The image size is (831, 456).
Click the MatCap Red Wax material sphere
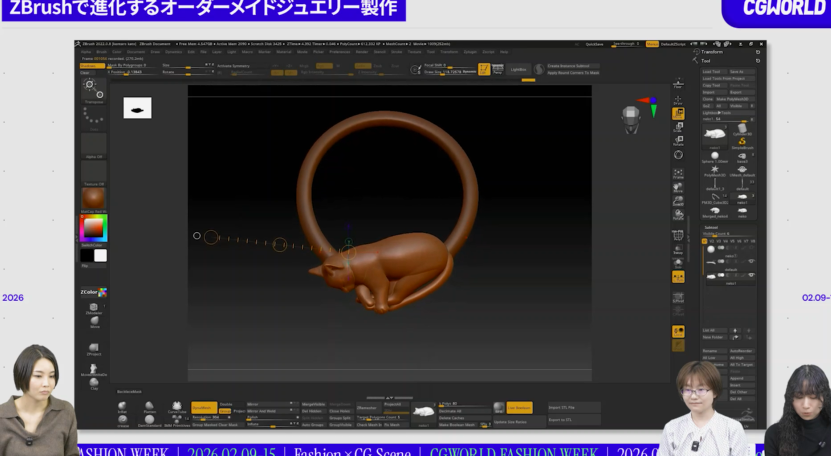pyautogui.click(x=93, y=198)
